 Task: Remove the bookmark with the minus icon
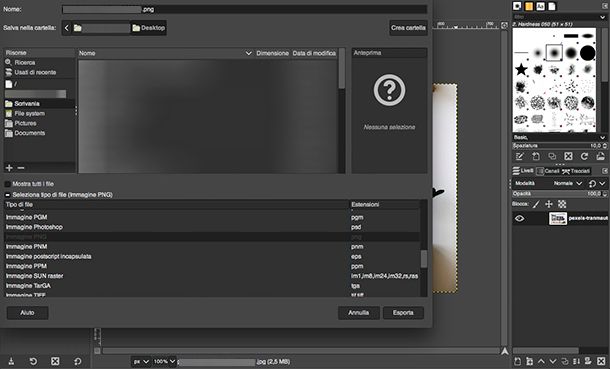(21, 168)
